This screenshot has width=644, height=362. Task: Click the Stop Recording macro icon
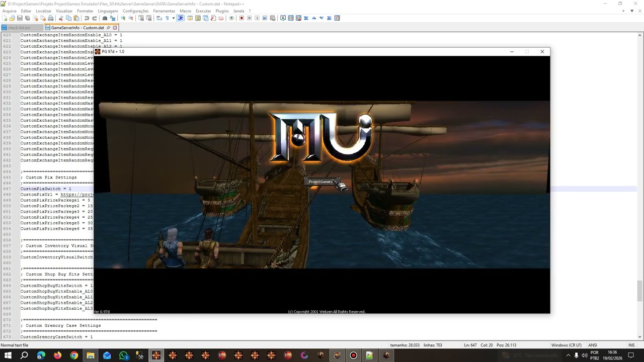coord(249,18)
